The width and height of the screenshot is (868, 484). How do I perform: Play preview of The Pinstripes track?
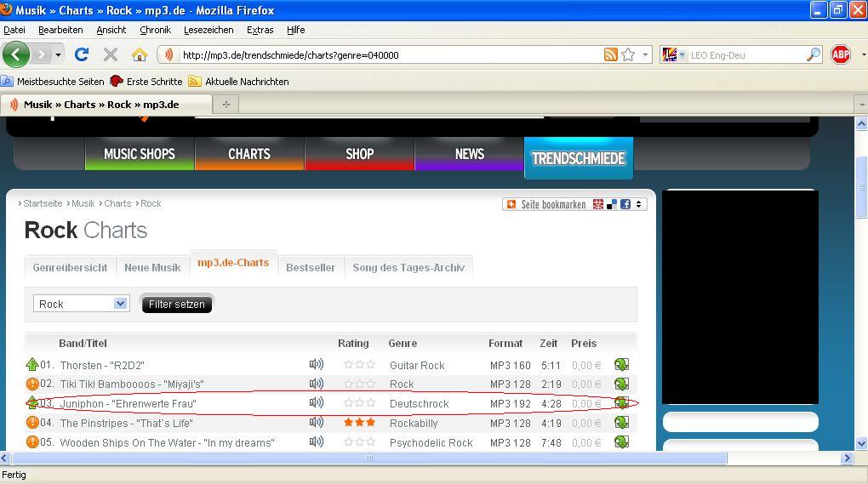(x=316, y=422)
